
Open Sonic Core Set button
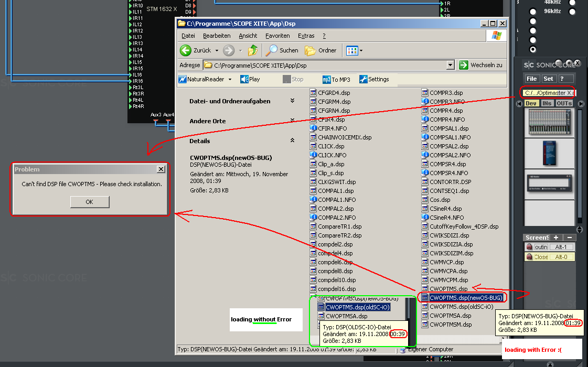tap(548, 79)
